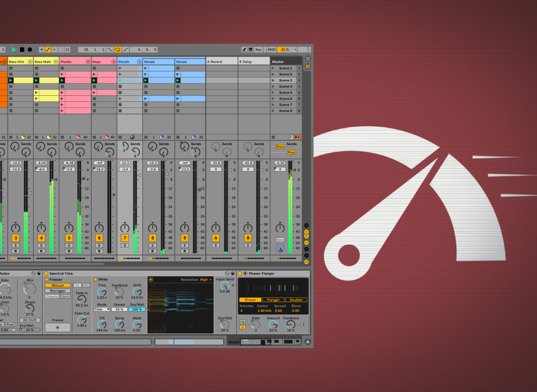Screen dimensions: 537x392
Task: Enable the Post toggle on the A Reverb send
Action: pos(280,146)
